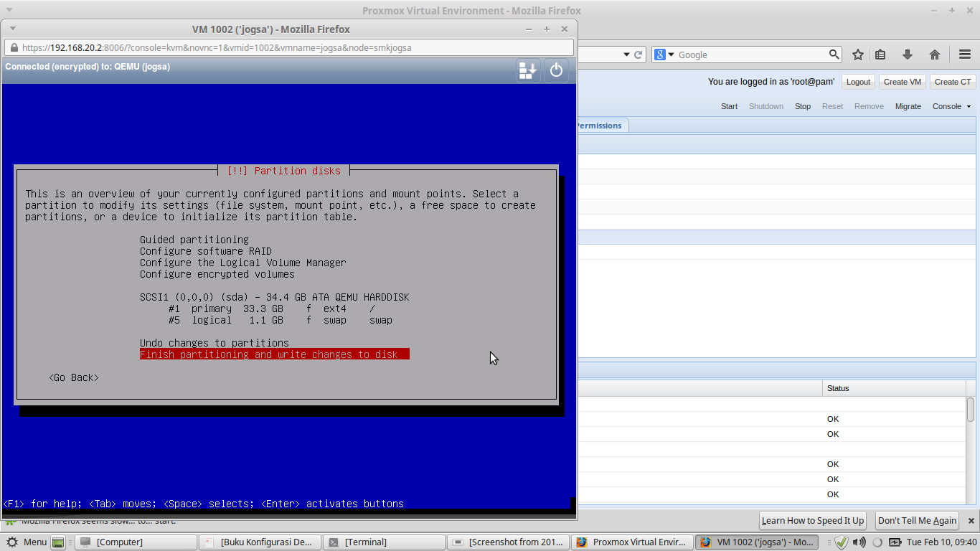Click Learn How to Speed It Up
980x551 pixels.
(x=813, y=520)
